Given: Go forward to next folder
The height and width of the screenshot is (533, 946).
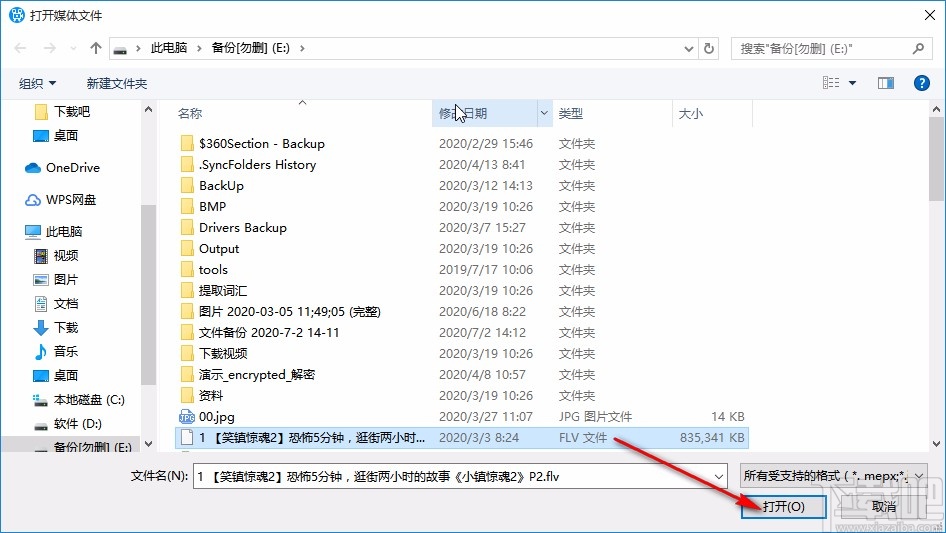Looking at the screenshot, I should point(49,48).
